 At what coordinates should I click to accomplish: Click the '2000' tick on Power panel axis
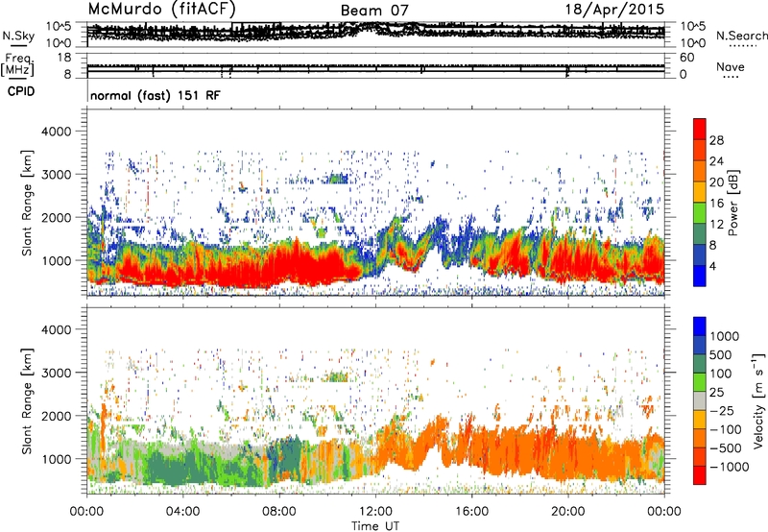[x=57, y=217]
